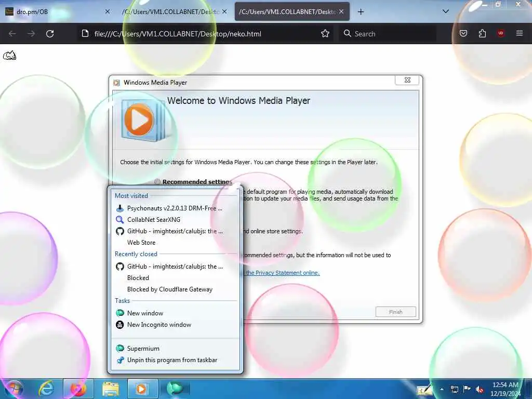Click Windows Media Player taskbar icon

click(142, 389)
